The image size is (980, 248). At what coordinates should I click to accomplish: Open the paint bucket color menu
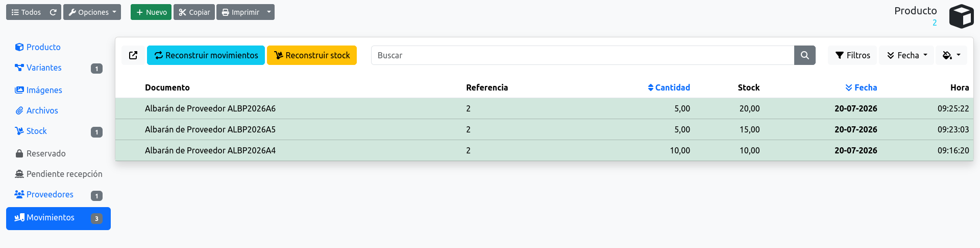tap(951, 55)
